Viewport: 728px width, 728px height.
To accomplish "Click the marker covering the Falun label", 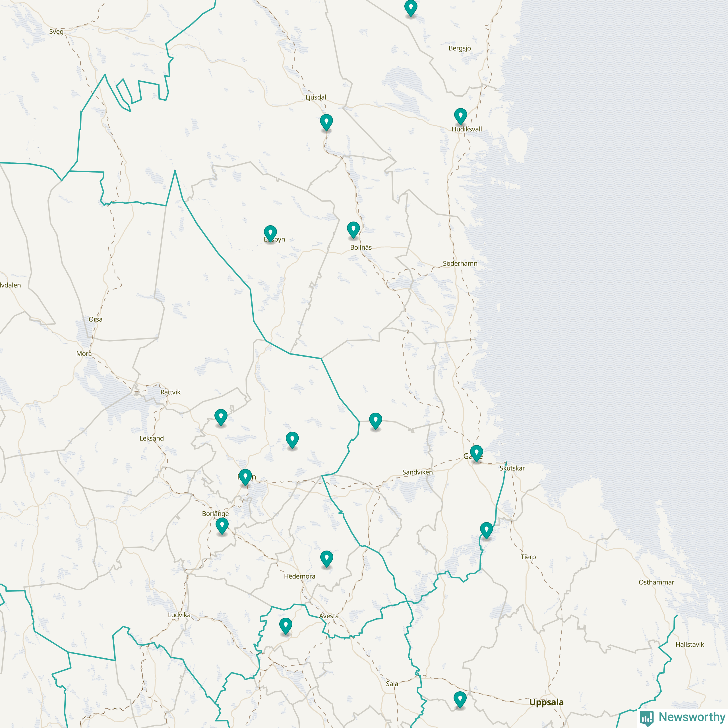I will [x=245, y=477].
